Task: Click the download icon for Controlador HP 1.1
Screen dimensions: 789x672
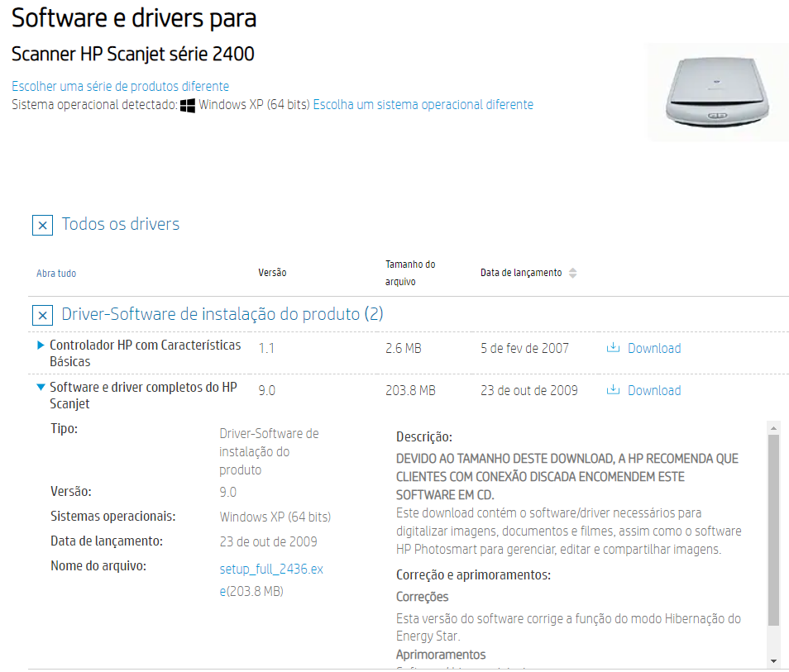Action: pyautogui.click(x=613, y=347)
